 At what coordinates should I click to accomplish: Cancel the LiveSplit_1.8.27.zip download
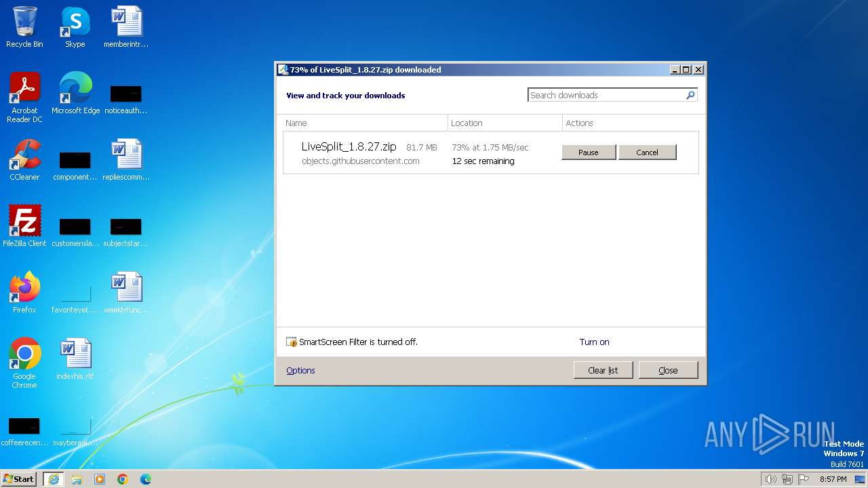(647, 152)
